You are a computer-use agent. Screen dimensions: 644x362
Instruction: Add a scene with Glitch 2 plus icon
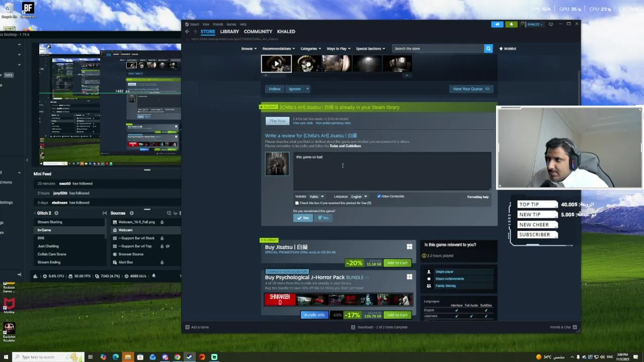click(56, 213)
